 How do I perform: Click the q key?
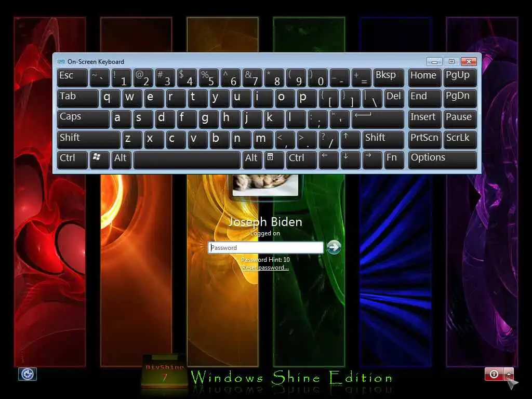click(x=110, y=98)
